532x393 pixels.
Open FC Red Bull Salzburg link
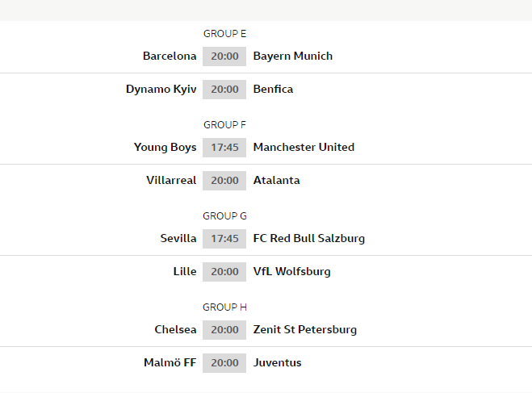pyautogui.click(x=309, y=238)
